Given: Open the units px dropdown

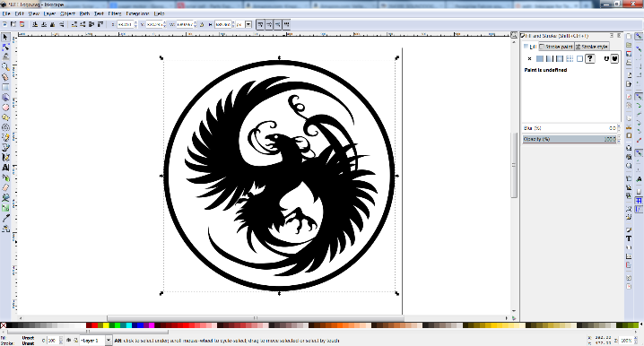Looking at the screenshot, I should 248,24.
